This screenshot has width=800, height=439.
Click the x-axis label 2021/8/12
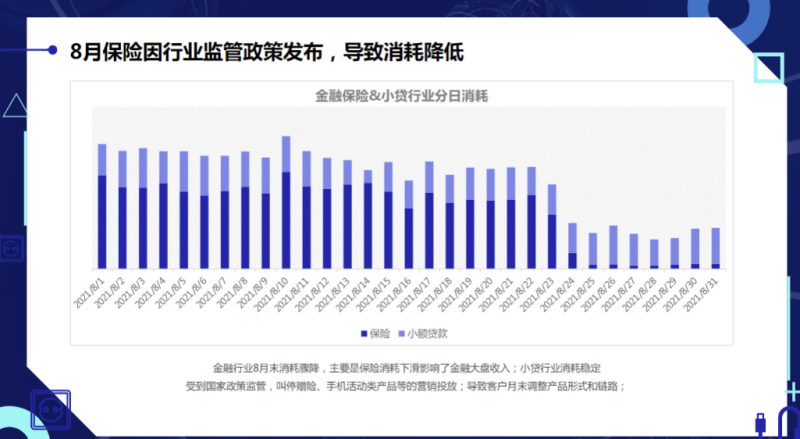312,295
